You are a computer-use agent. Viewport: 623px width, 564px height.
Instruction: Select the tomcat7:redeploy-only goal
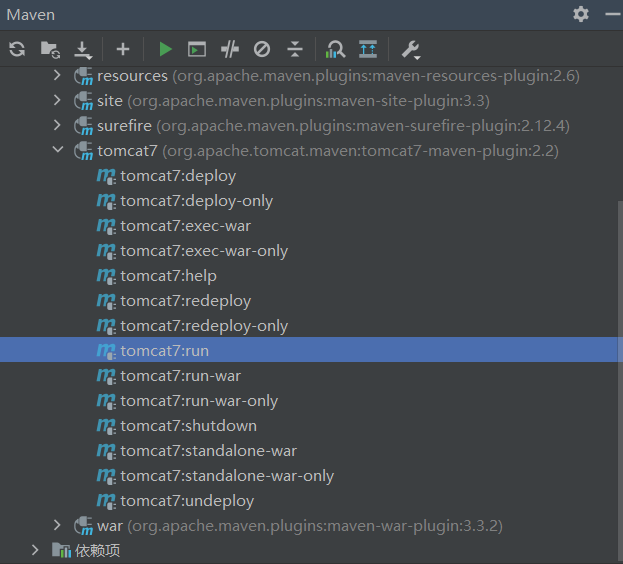click(204, 326)
